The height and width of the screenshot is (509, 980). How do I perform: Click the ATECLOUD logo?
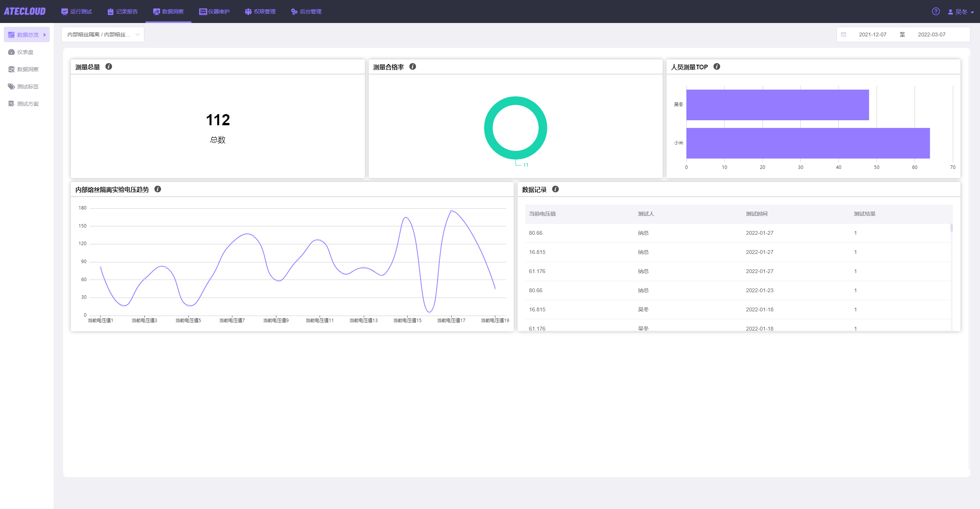point(25,11)
